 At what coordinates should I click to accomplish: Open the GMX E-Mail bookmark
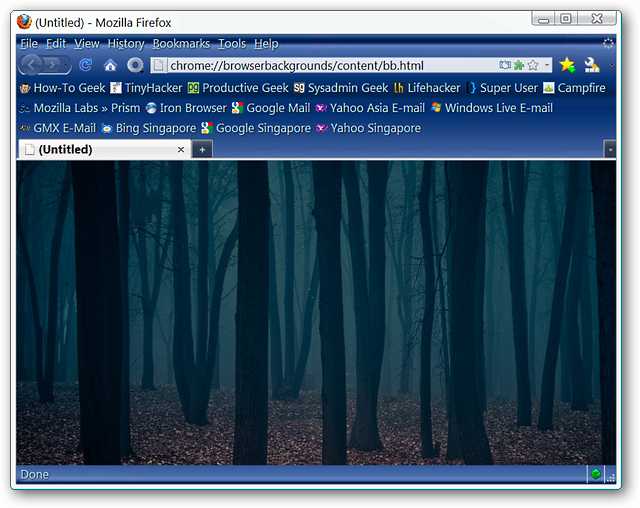point(58,128)
